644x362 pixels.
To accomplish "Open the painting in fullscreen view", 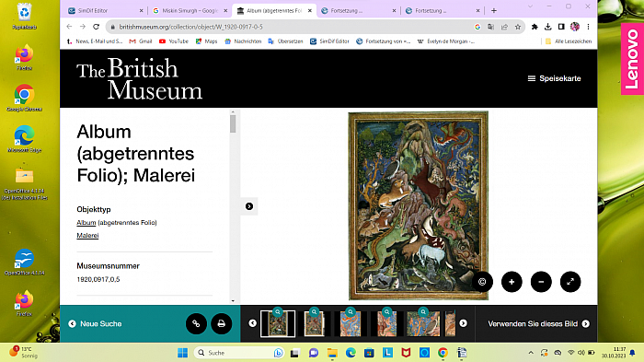I will point(570,282).
